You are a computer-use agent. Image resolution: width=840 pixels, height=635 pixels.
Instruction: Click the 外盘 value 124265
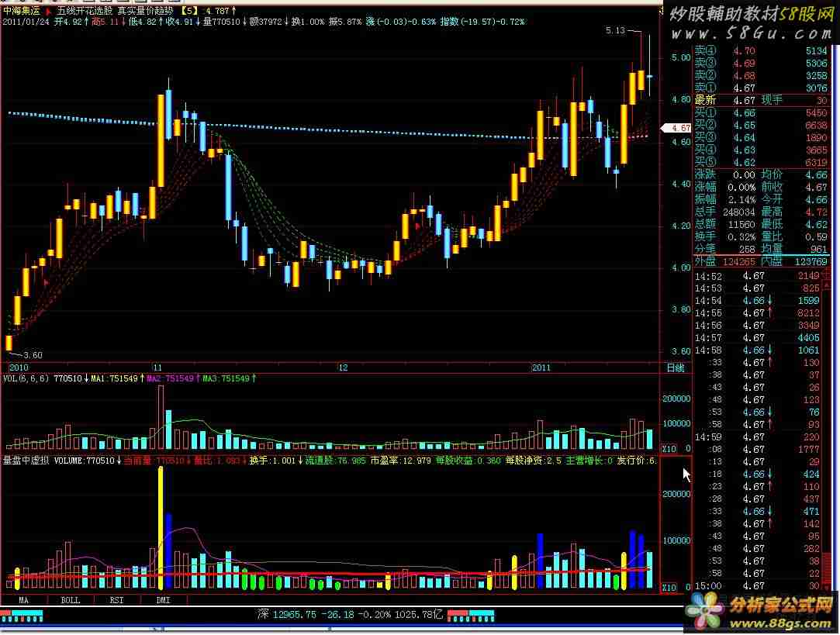tap(738, 262)
